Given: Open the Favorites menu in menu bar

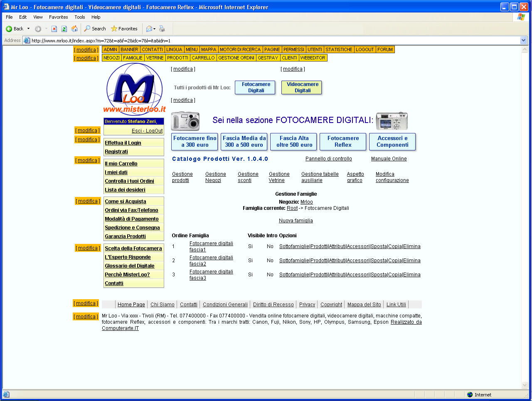Looking at the screenshot, I should click(59, 17).
